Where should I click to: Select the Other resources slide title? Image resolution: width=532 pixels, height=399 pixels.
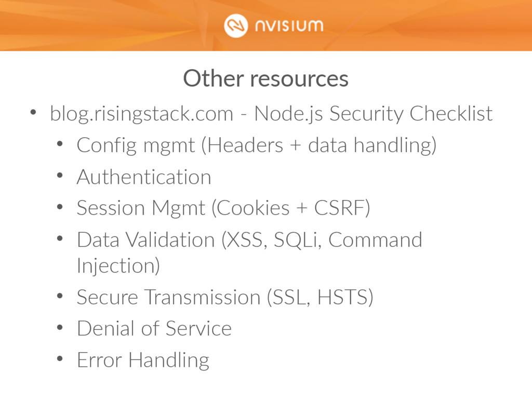click(x=265, y=79)
